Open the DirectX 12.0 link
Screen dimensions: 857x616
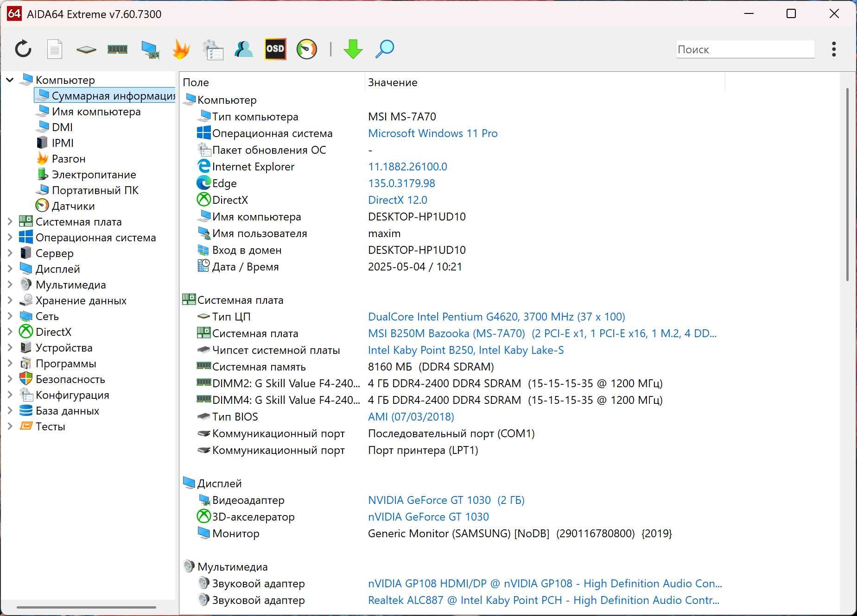(397, 200)
